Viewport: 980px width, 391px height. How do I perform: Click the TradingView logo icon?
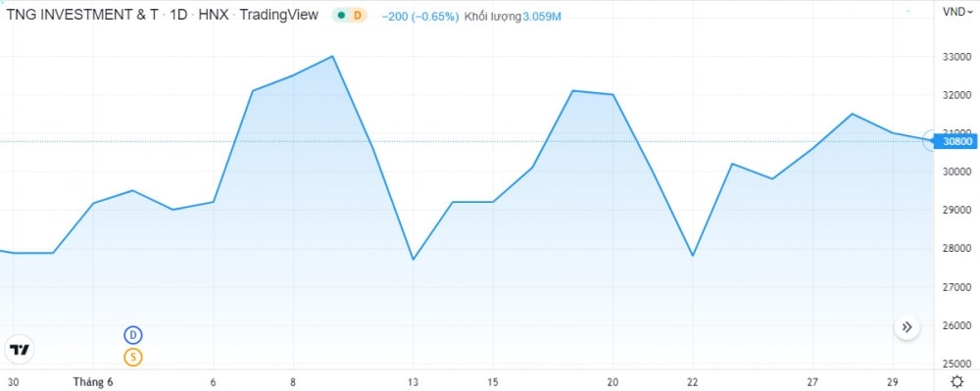click(x=20, y=349)
